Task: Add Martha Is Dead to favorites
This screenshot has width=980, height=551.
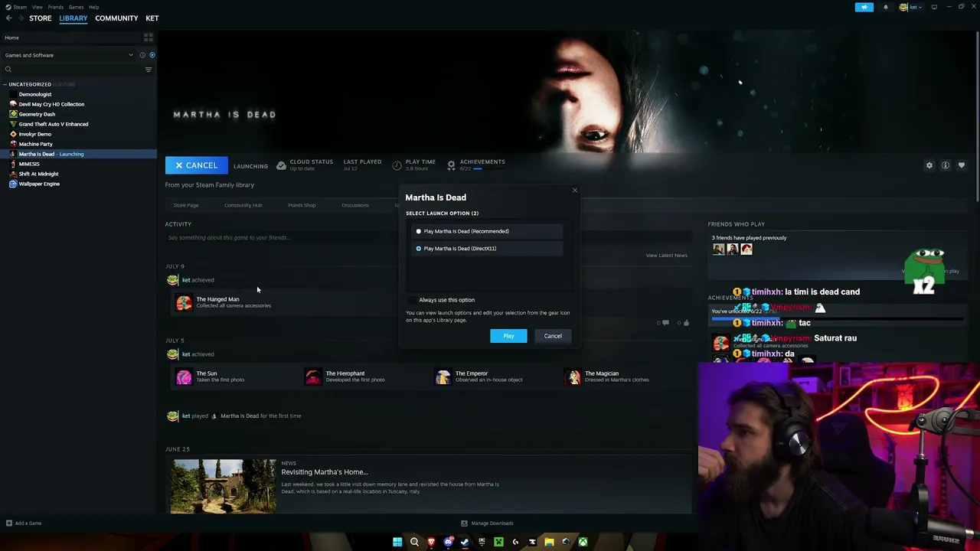Action: pyautogui.click(x=962, y=165)
